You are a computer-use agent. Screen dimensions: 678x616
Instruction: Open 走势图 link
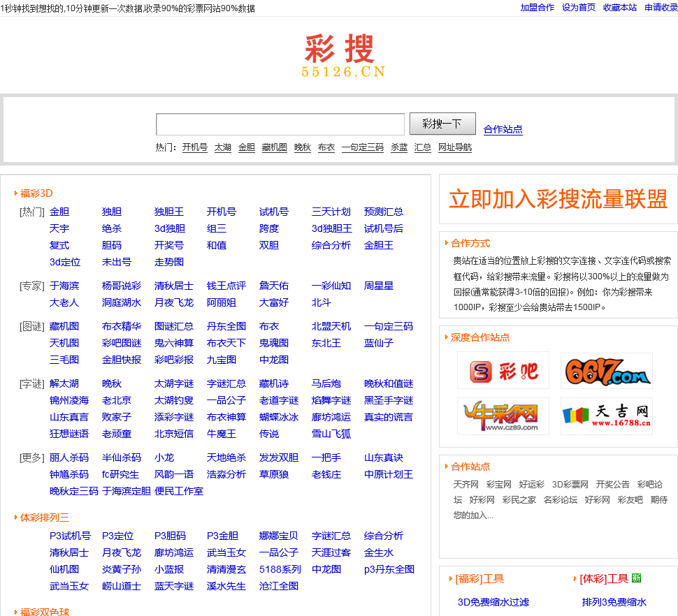[x=169, y=262]
